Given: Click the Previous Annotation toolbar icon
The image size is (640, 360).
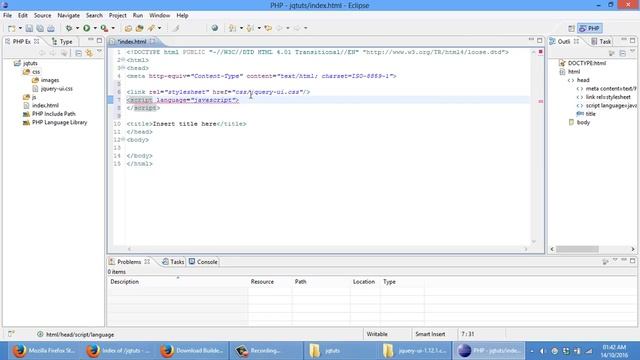Looking at the screenshot, I should [x=250, y=28].
